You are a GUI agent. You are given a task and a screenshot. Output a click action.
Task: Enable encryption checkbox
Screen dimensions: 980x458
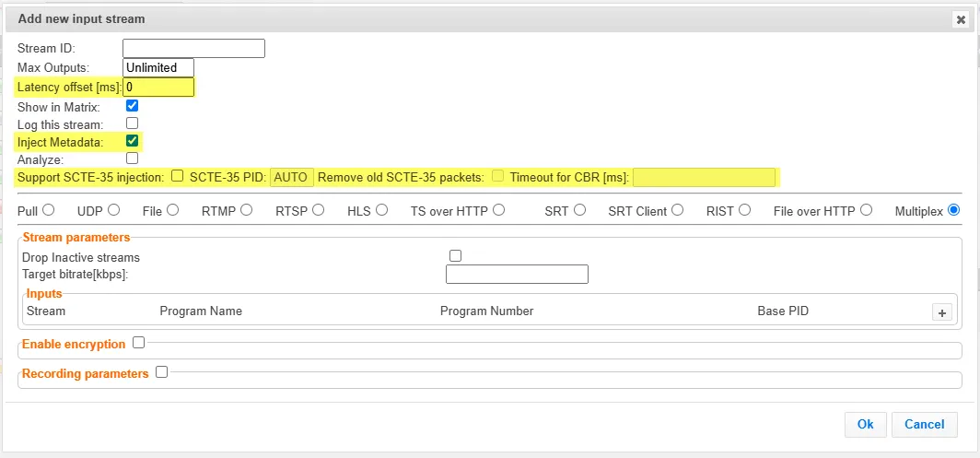tap(138, 342)
